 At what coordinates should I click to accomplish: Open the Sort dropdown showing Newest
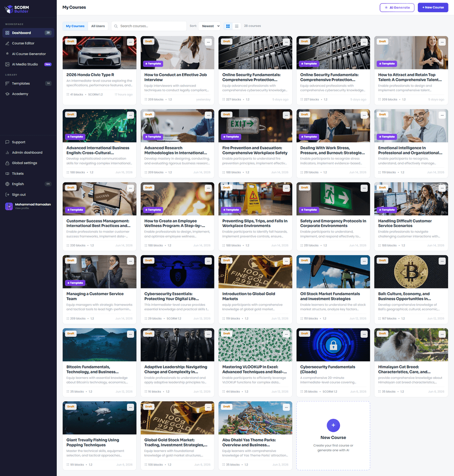[209, 26]
